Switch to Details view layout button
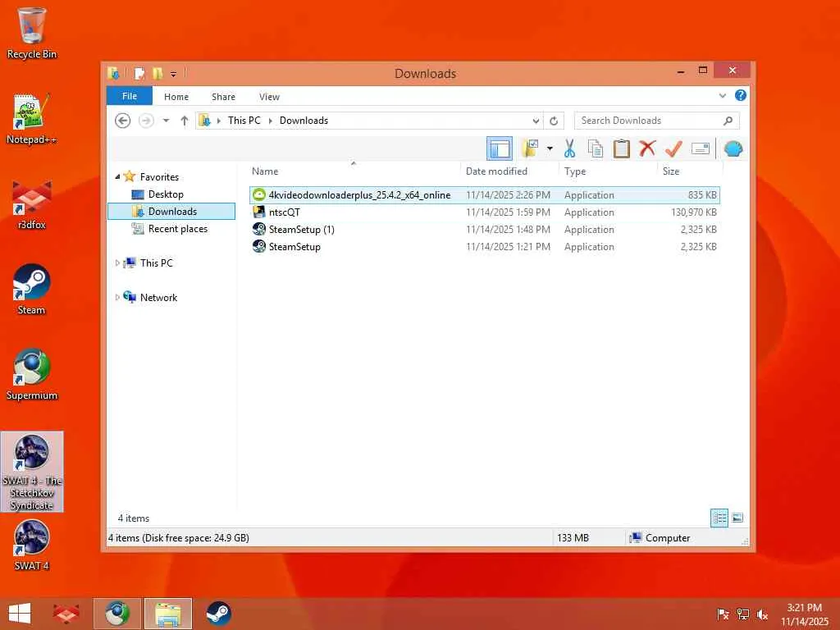The image size is (840, 630). (719, 518)
